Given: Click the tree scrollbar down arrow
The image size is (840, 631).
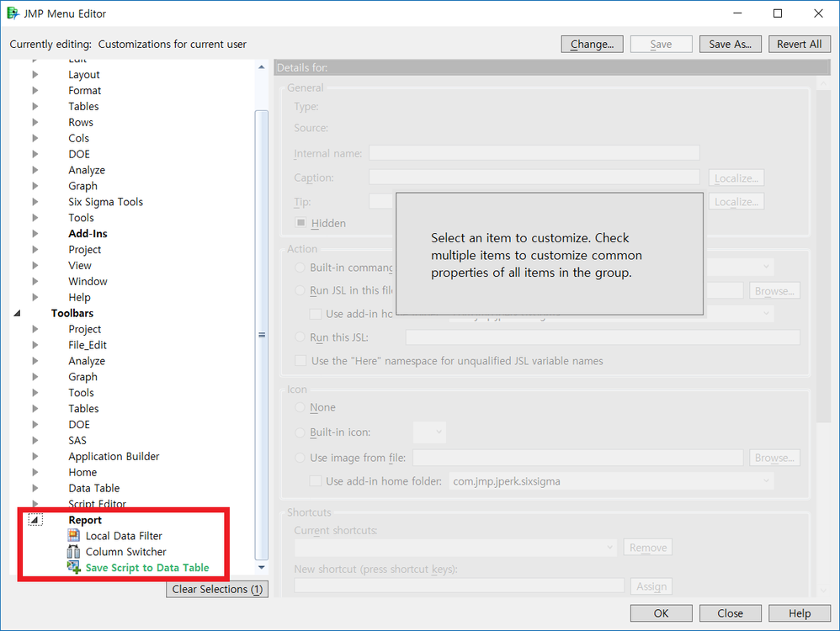Looking at the screenshot, I should coord(262,567).
